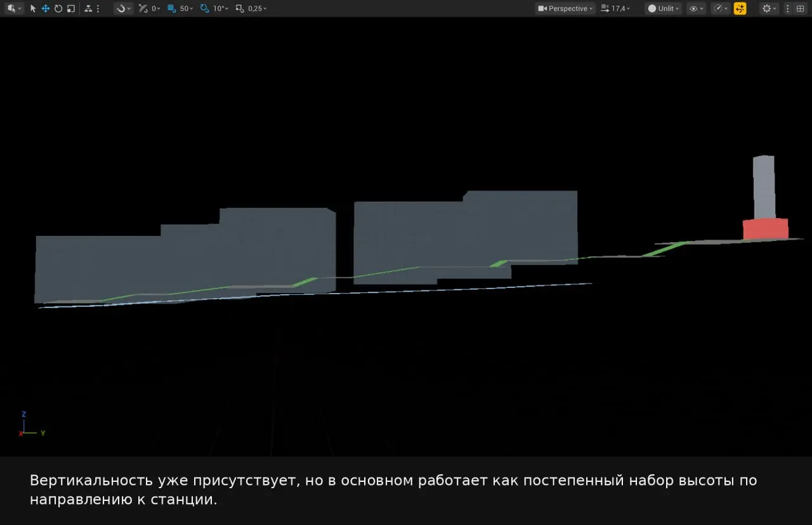Toggle scale snapping icon

[239, 8]
